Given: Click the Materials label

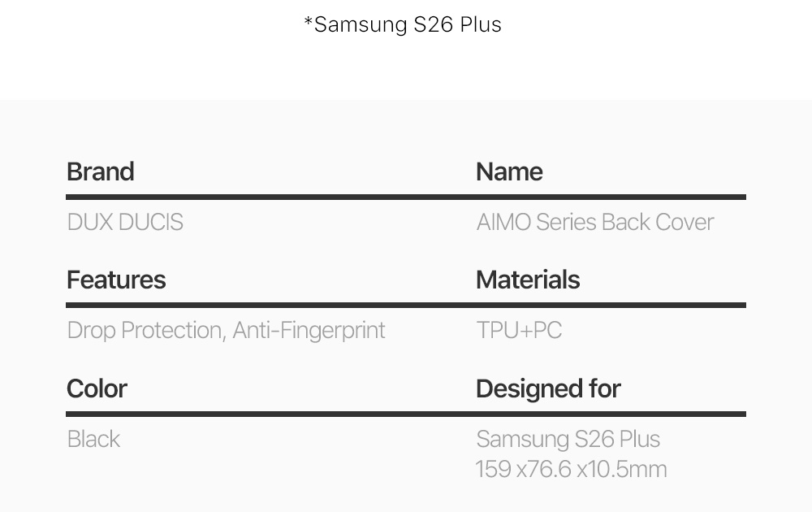Looking at the screenshot, I should pos(528,280).
